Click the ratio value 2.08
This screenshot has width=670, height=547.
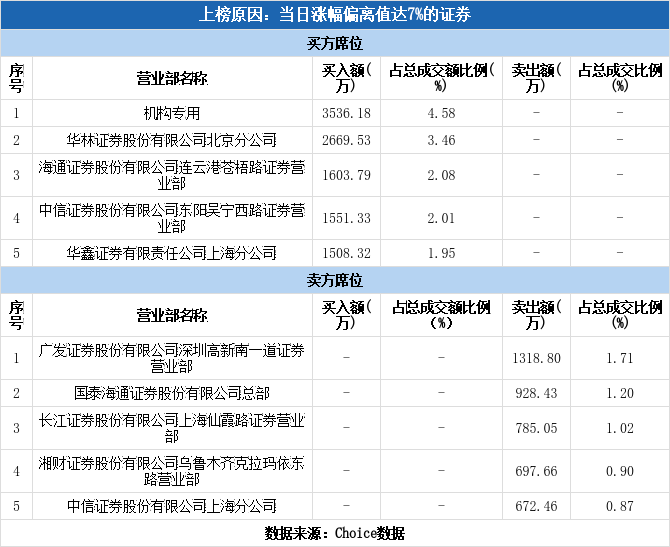click(x=441, y=175)
